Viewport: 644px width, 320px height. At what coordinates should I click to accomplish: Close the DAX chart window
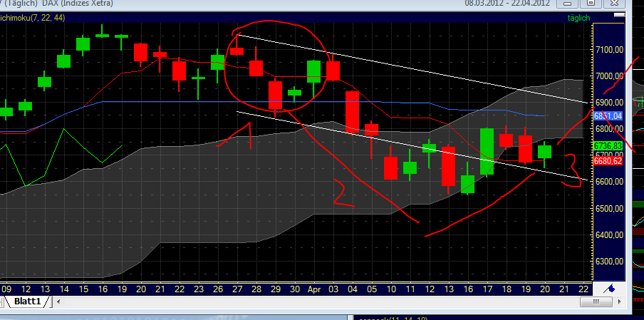[x=614, y=3]
